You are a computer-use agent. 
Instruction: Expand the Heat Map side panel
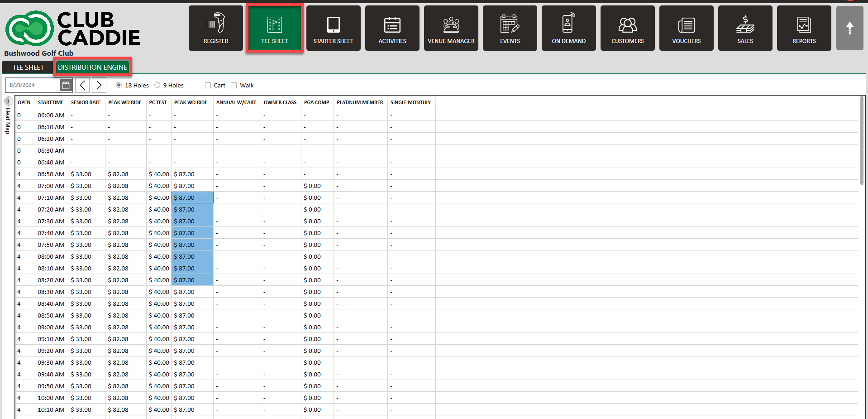point(8,101)
